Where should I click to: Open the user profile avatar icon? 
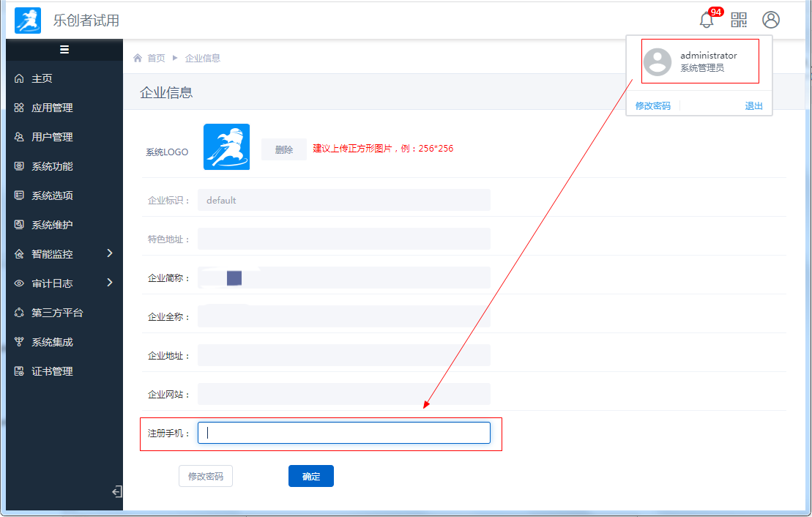770,20
